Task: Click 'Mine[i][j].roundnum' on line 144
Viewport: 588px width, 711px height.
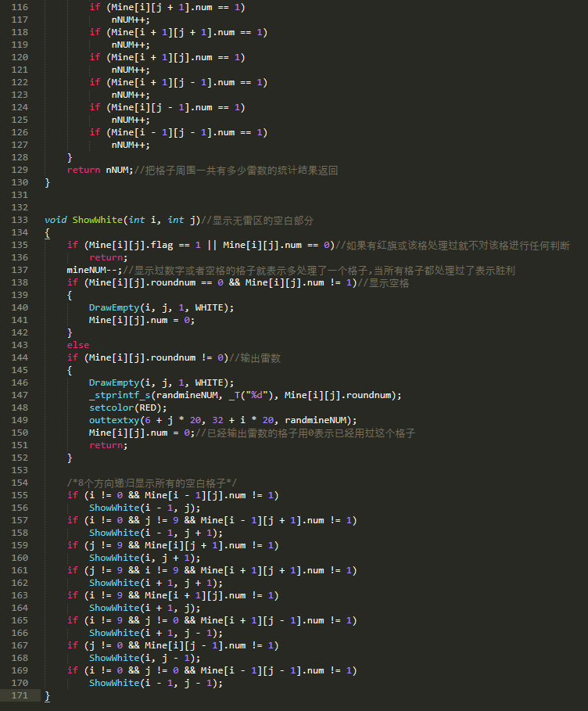Action: pos(142,357)
